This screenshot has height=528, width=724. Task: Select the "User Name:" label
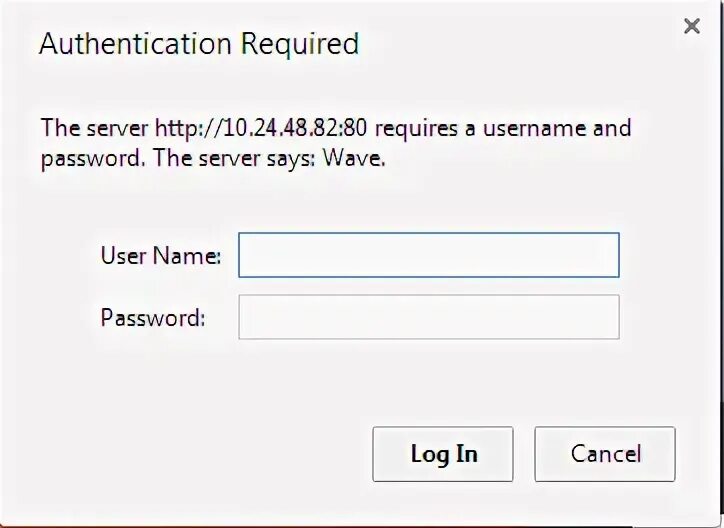coord(161,255)
